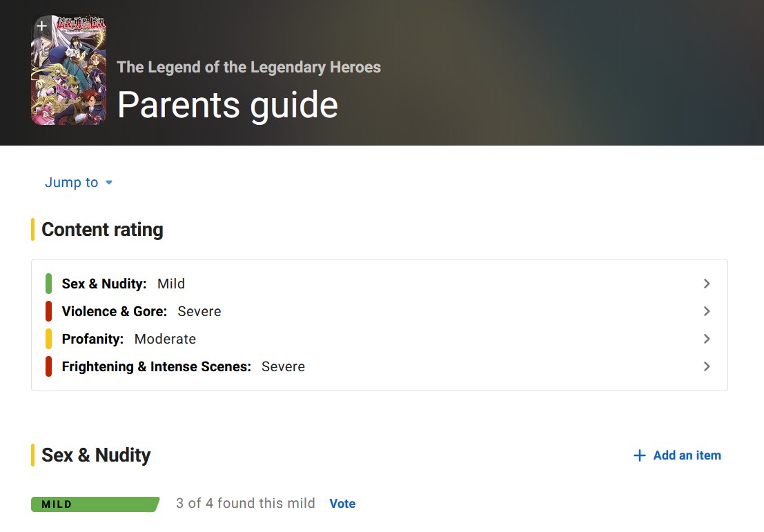Open Frightening & Intense Scenes chevron arrow

(x=707, y=367)
